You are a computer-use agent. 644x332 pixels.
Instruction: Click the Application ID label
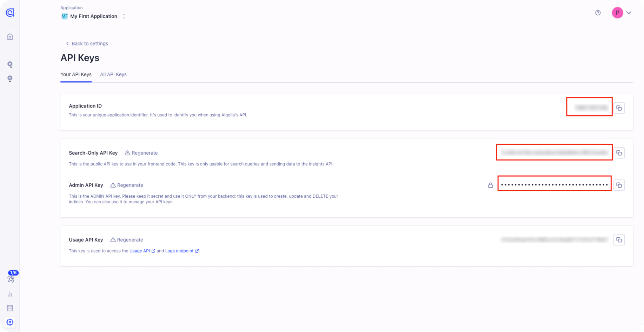pyautogui.click(x=85, y=106)
